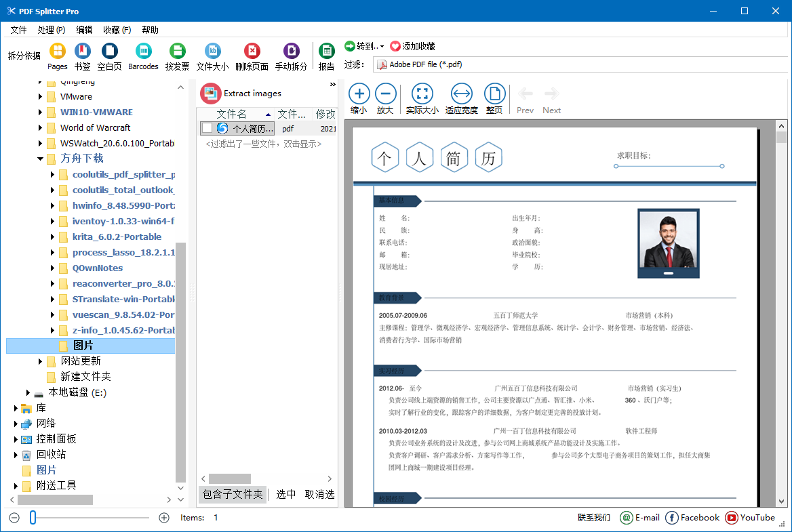Tick checkbox for 个人简历 pdf file
The width and height of the screenshot is (792, 532).
click(x=207, y=128)
